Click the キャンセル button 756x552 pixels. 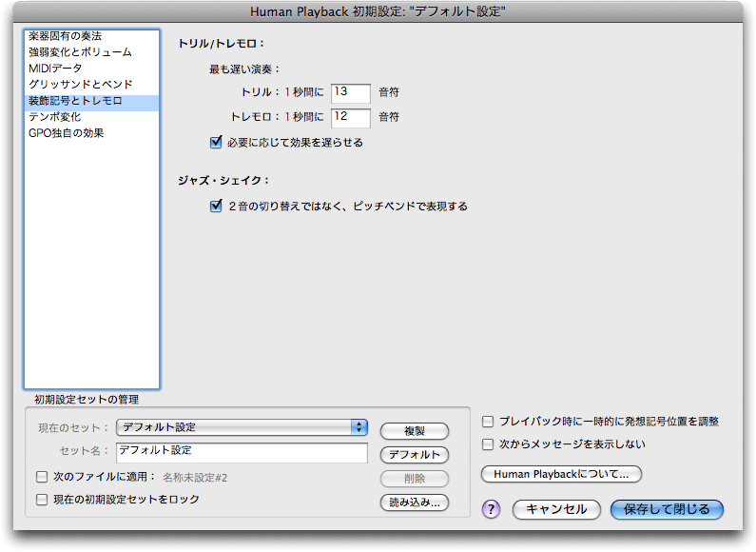tap(556, 509)
